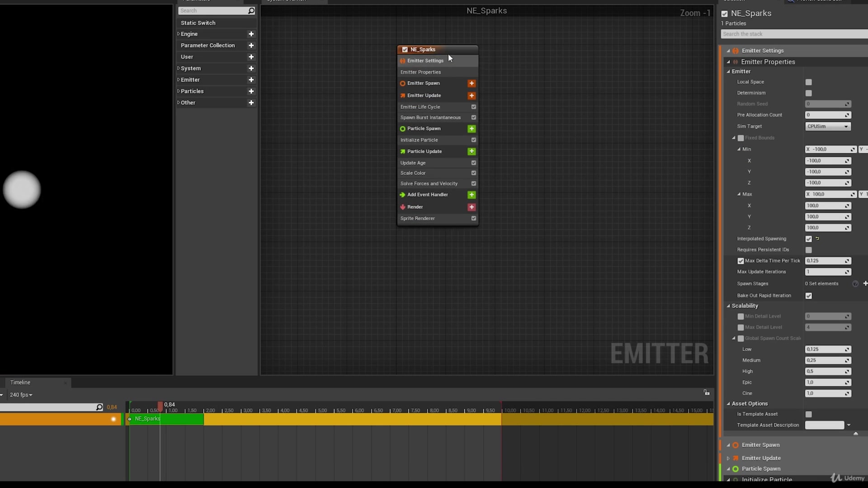Uncheck the Sprite Renderer module

coord(474,218)
